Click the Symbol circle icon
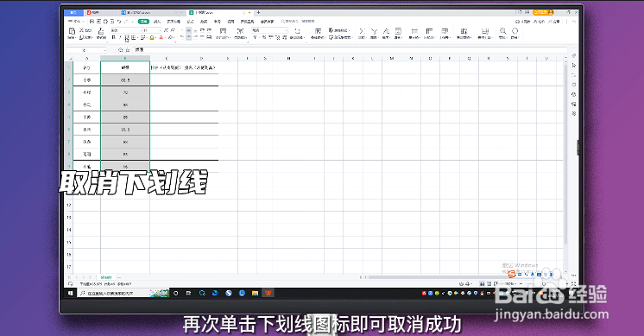 515,31
